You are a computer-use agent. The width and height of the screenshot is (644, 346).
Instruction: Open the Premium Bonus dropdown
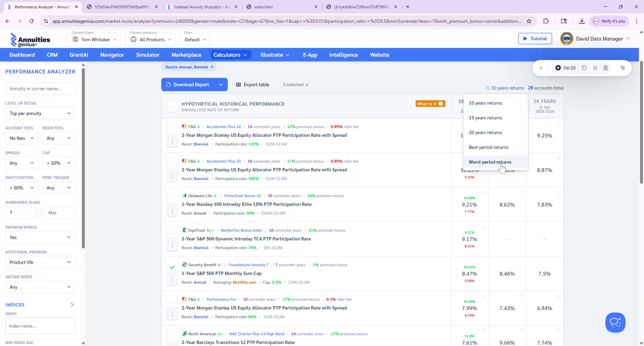tap(40, 237)
